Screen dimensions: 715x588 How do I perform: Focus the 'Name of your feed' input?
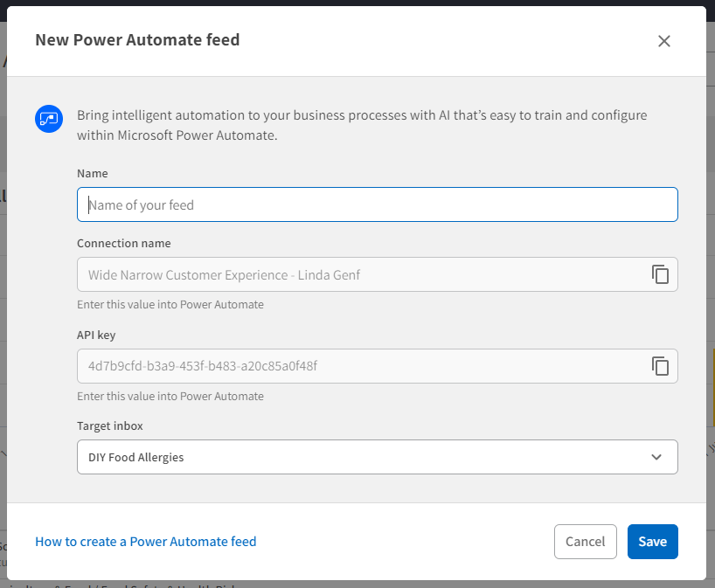click(377, 204)
